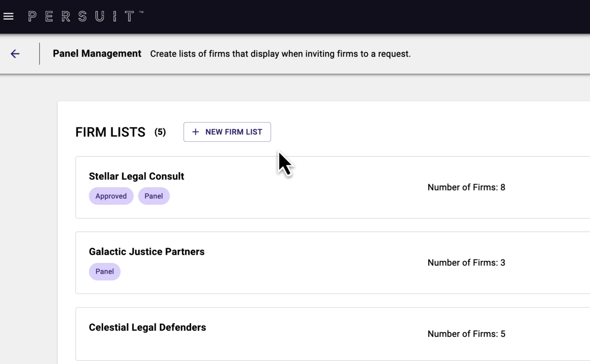Open the hamburger navigation menu

(x=8, y=16)
